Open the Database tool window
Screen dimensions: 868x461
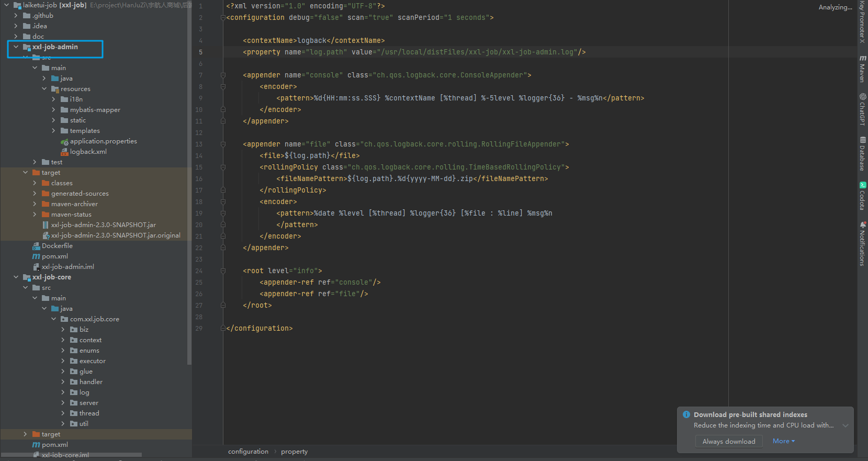pos(862,153)
